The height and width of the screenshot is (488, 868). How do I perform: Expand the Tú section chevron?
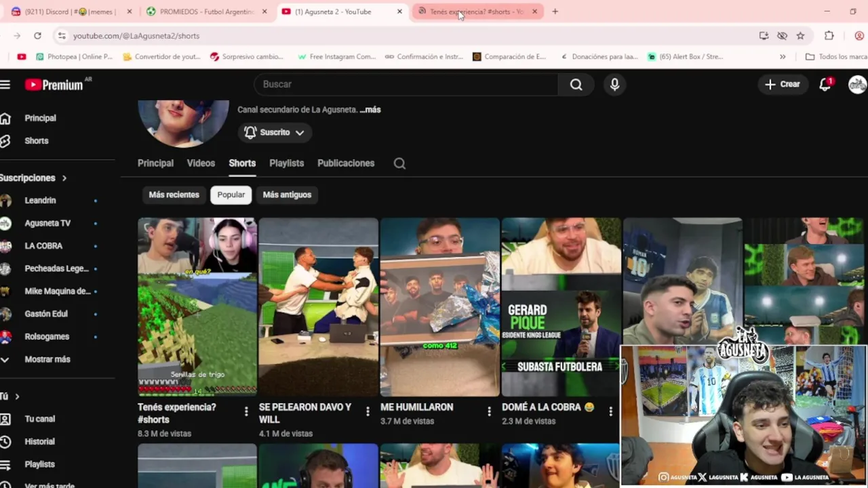[17, 396]
